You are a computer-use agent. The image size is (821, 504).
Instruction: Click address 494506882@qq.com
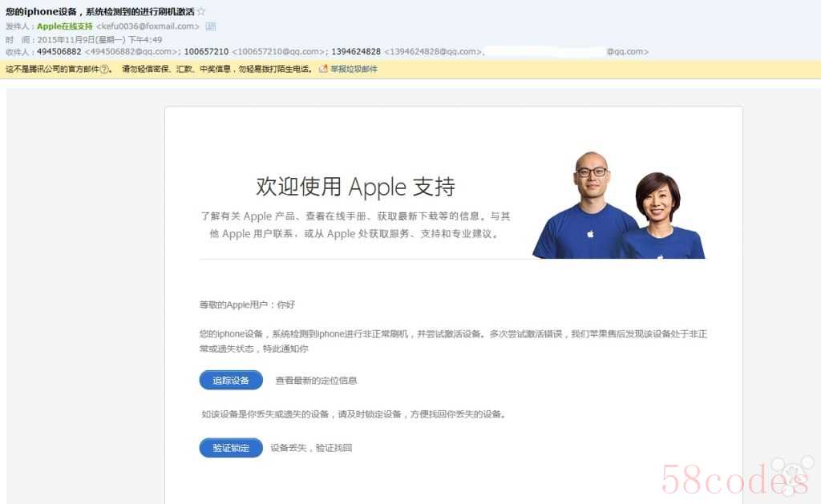coord(132,51)
